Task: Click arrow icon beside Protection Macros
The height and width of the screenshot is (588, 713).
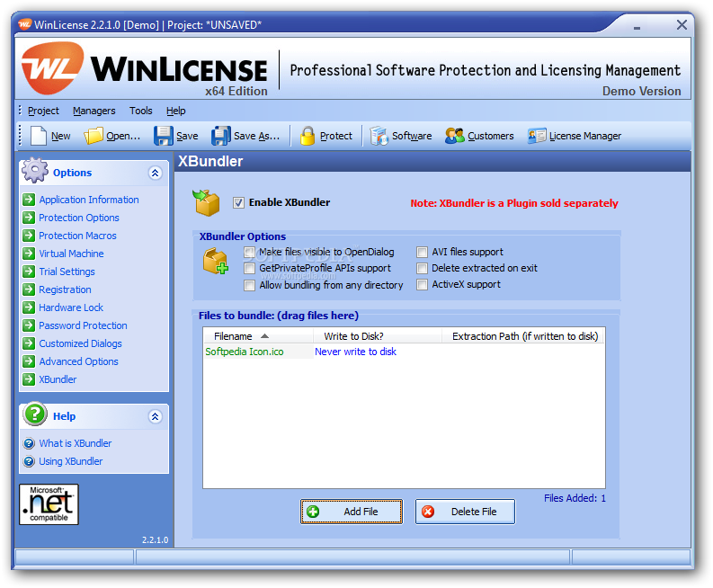Action: tap(29, 236)
